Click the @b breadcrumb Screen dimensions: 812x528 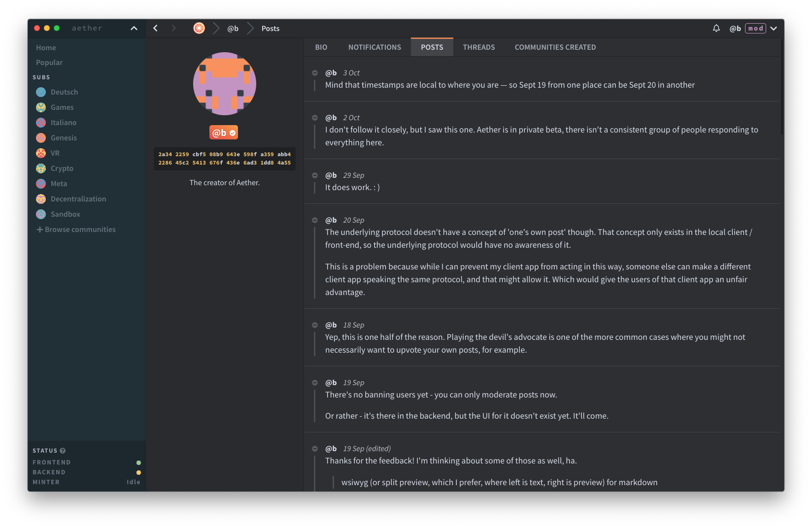(x=233, y=29)
